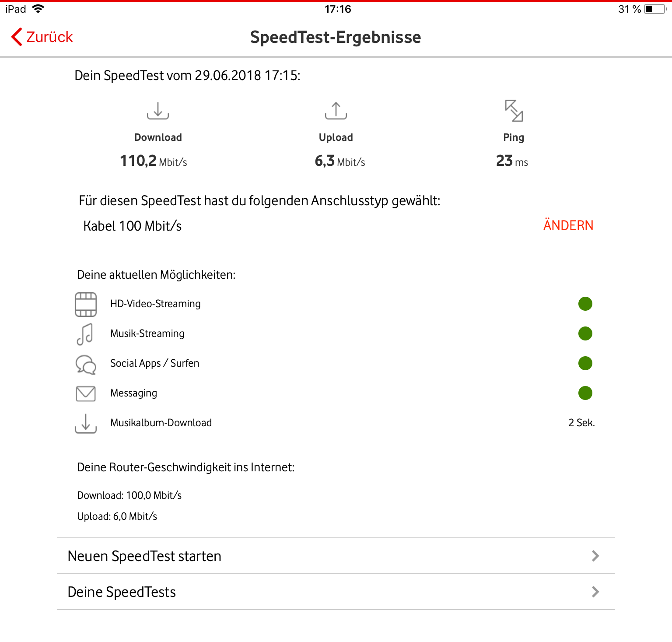This screenshot has height=642, width=672.
Task: Go back using the red Zurück chevron
Action: (x=17, y=37)
